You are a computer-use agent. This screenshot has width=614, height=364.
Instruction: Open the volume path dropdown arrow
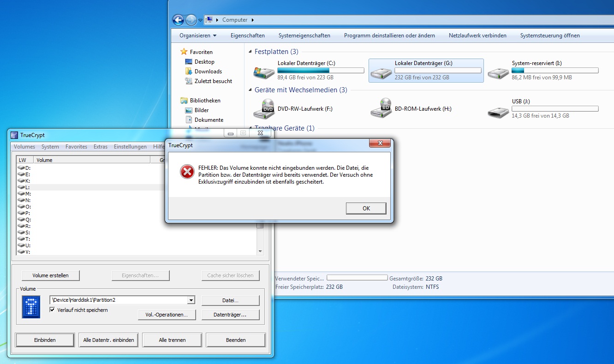191,300
